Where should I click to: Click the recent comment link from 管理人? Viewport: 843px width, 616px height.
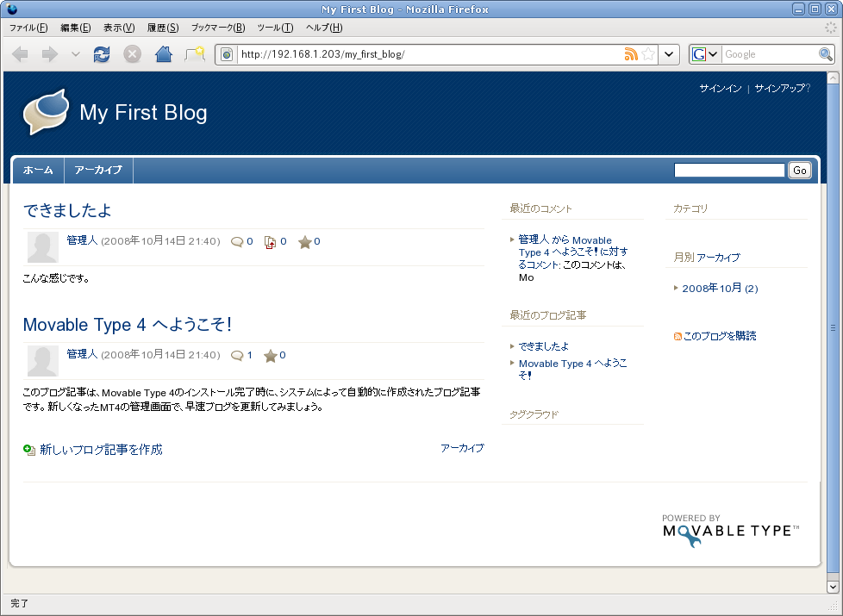tap(572, 252)
